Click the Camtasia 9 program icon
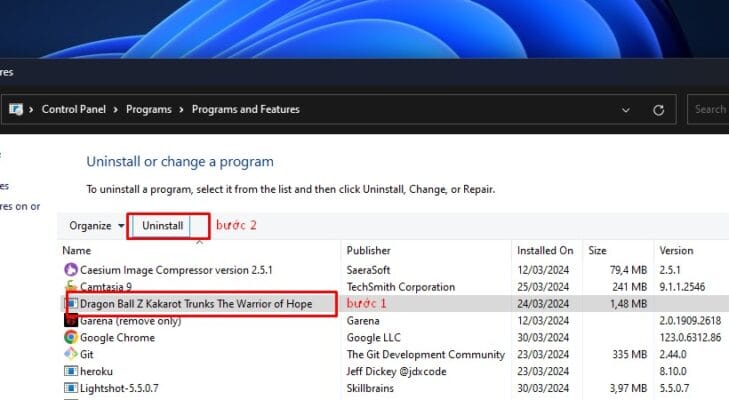The image size is (729, 400). click(71, 286)
